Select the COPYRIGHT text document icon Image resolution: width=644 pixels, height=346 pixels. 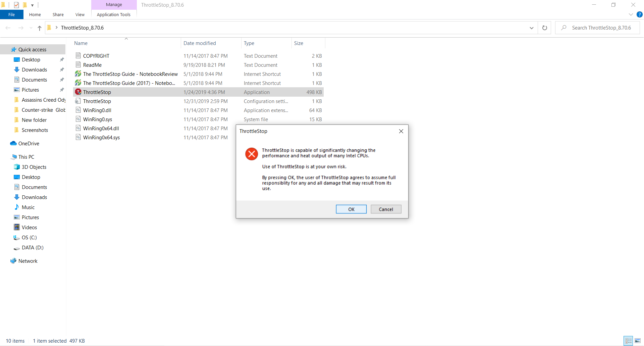78,56
